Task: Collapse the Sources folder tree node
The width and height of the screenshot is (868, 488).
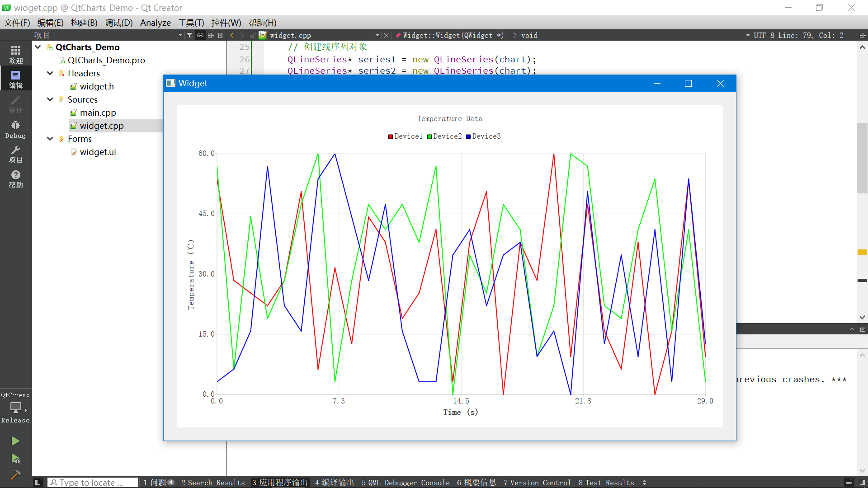Action: (x=50, y=99)
